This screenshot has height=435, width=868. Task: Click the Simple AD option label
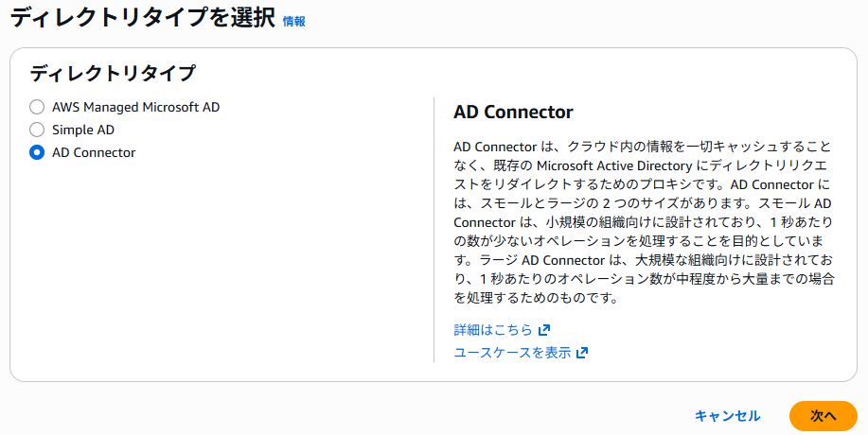pos(83,130)
